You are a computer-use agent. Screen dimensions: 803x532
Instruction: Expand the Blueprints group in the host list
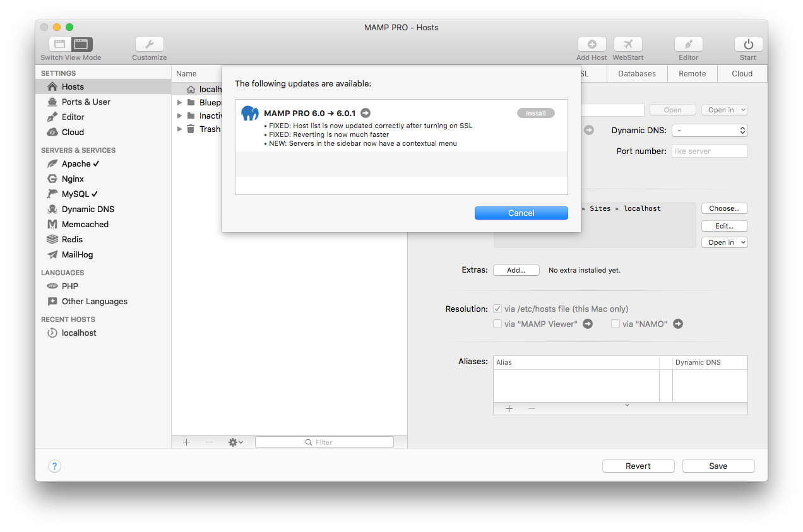pos(179,102)
